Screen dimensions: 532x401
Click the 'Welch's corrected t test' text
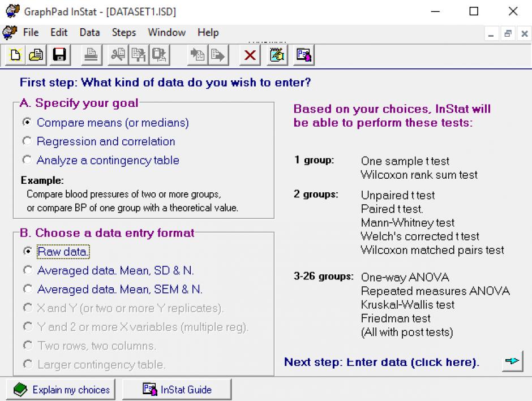(420, 236)
